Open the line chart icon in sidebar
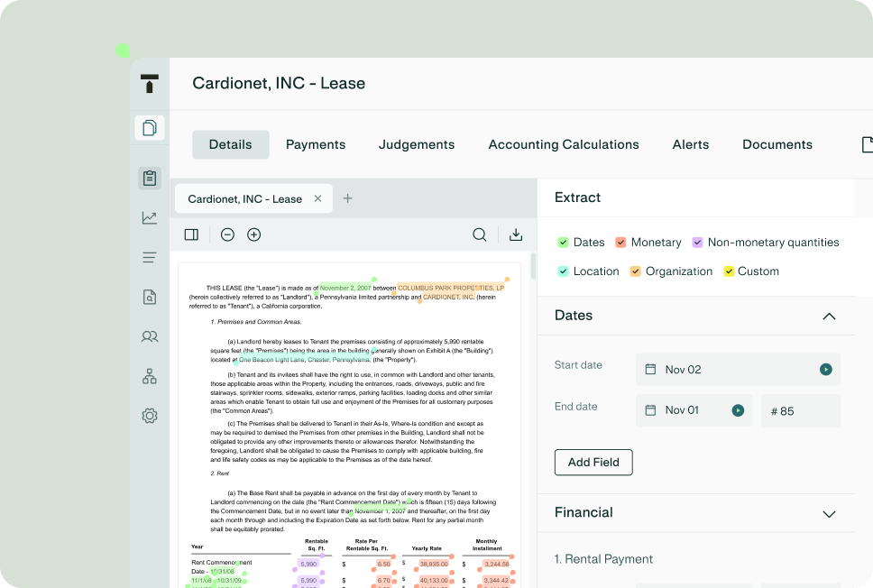 coord(149,217)
